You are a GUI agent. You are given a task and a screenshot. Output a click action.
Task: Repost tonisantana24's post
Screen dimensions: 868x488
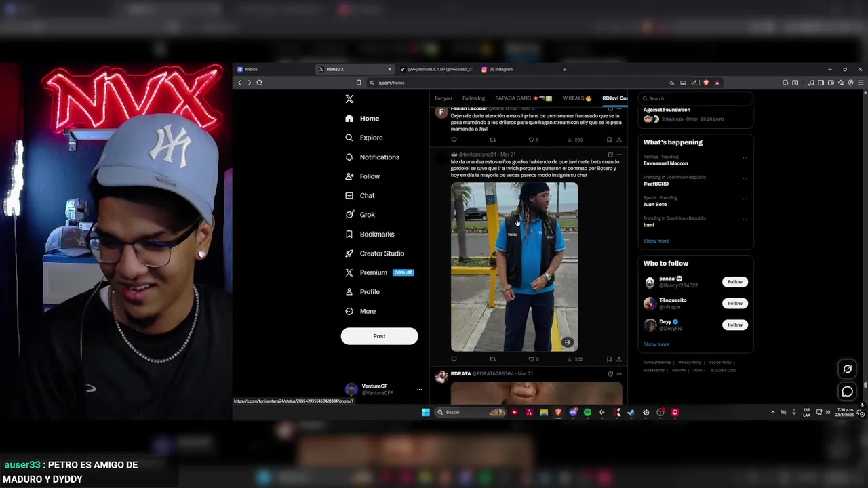click(x=492, y=359)
